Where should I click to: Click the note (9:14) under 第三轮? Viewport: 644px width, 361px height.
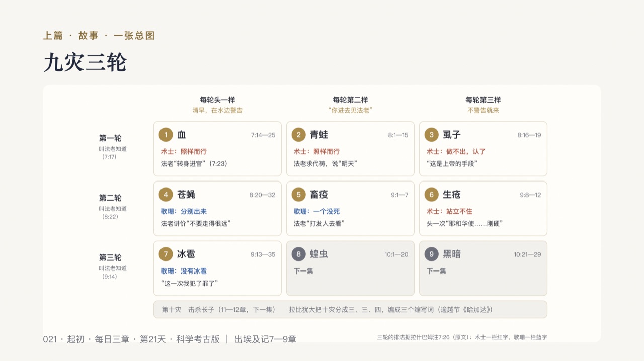point(109,277)
